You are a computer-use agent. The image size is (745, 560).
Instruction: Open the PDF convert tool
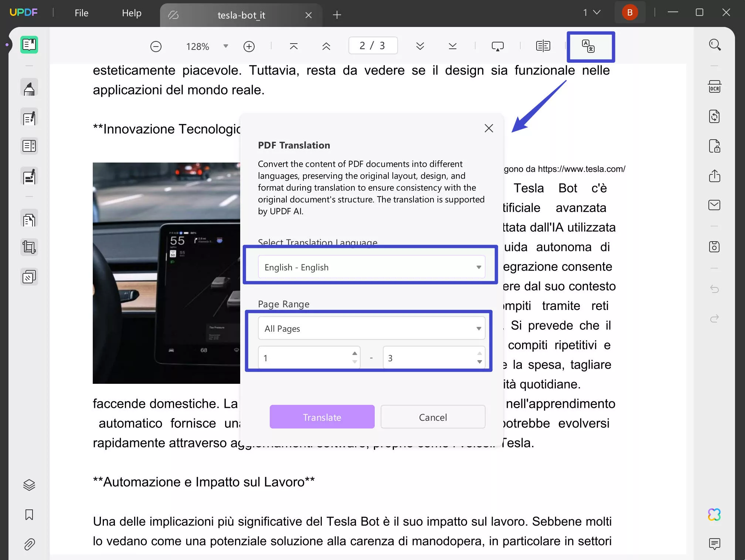pos(715,116)
